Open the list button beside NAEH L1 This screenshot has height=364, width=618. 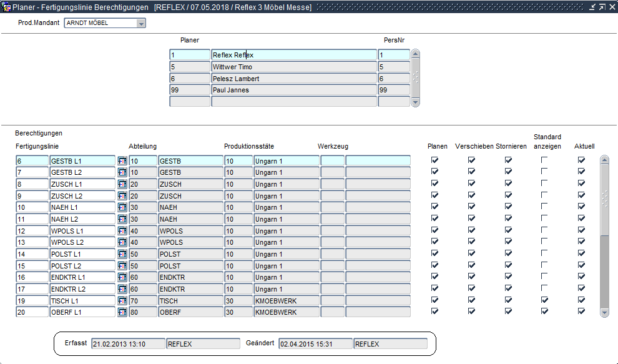click(x=122, y=207)
